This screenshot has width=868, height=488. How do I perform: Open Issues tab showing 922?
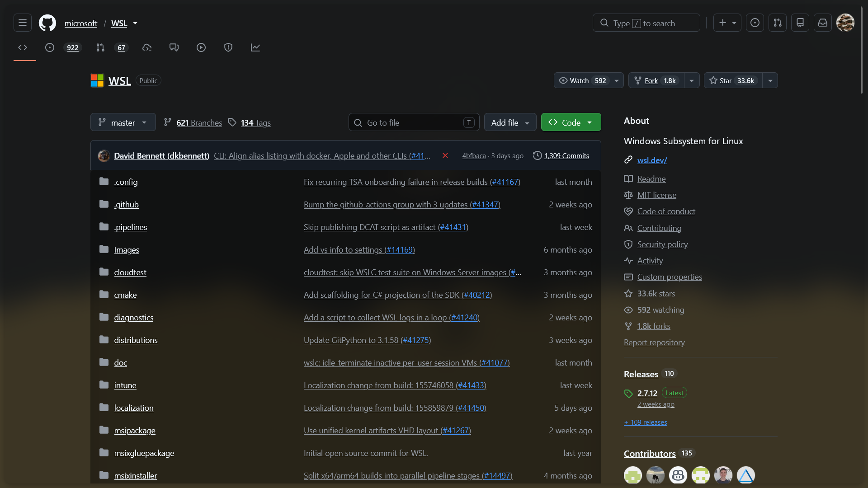pyautogui.click(x=62, y=47)
